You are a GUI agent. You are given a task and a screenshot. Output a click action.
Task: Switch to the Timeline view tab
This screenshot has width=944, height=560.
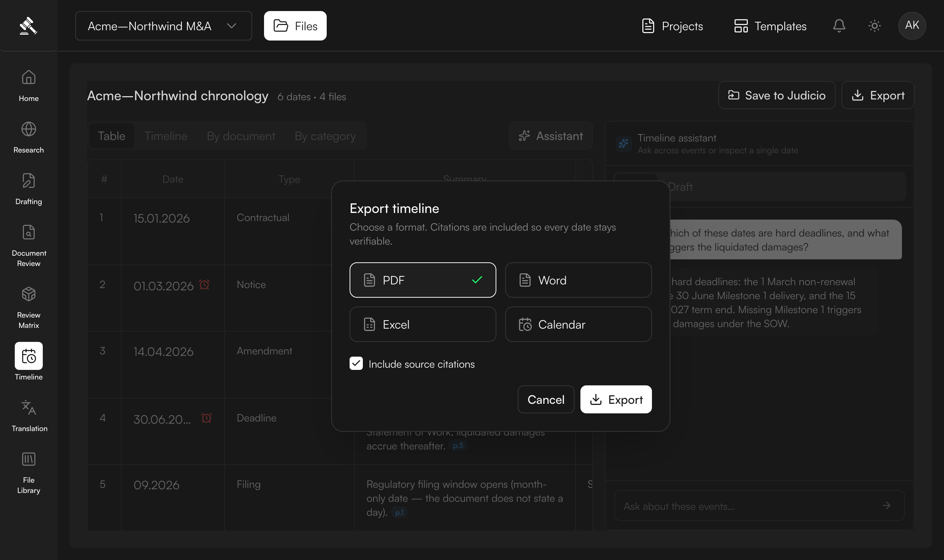point(166,136)
